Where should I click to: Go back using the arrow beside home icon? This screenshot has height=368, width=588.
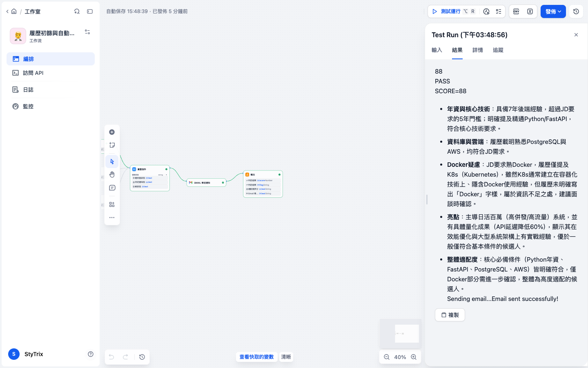click(x=7, y=11)
